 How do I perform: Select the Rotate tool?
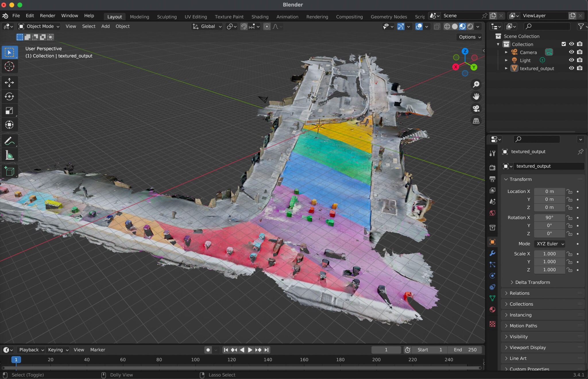[x=9, y=97]
